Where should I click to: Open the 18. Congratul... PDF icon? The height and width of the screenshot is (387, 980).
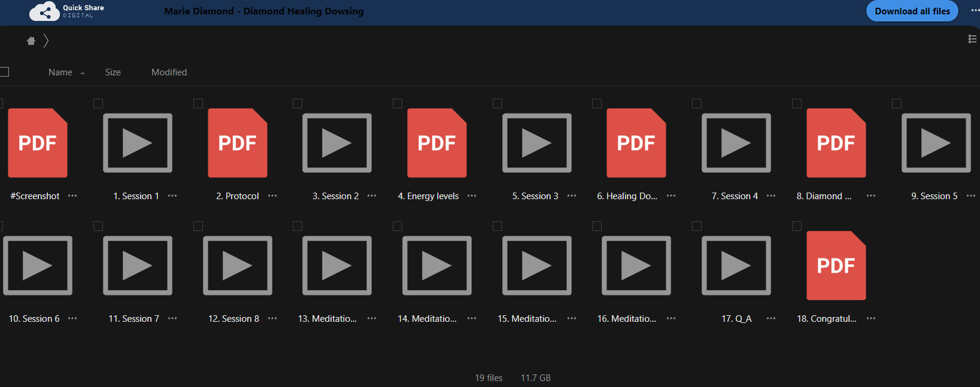[x=836, y=266]
